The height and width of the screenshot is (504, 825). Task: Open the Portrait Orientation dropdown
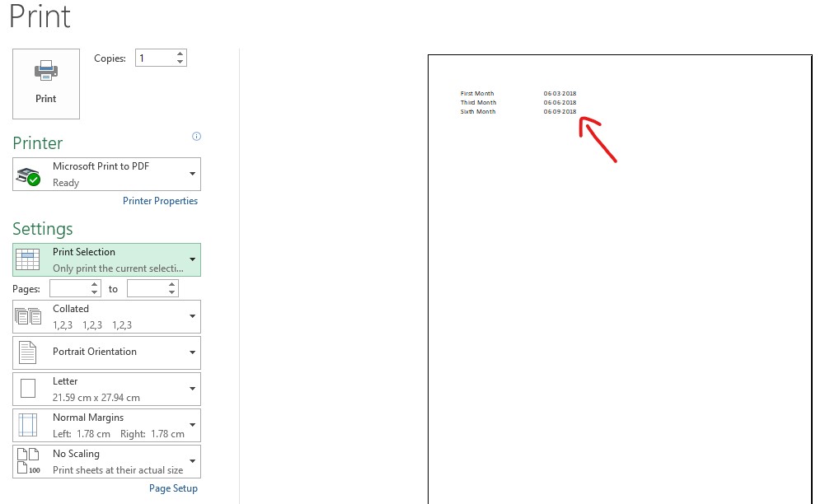pyautogui.click(x=193, y=352)
